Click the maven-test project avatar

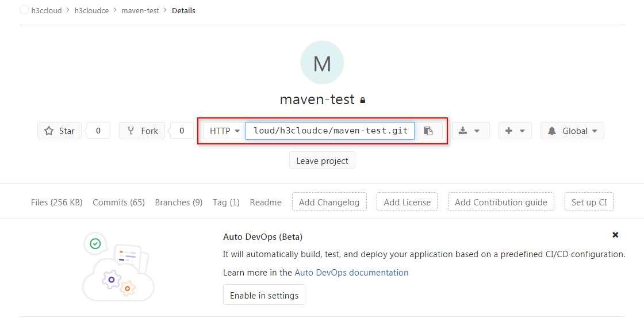point(322,63)
